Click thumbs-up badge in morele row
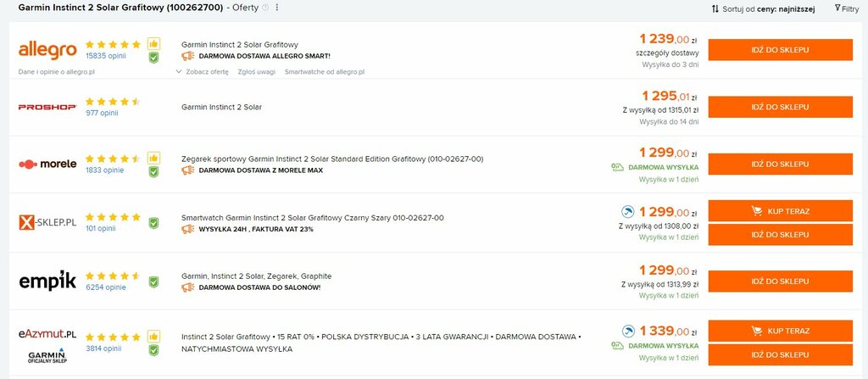 153,158
